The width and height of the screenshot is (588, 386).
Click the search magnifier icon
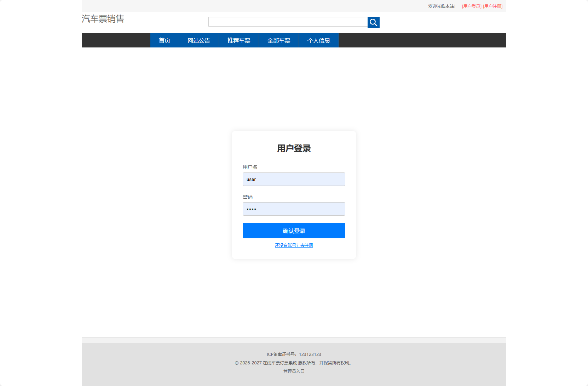click(x=373, y=22)
